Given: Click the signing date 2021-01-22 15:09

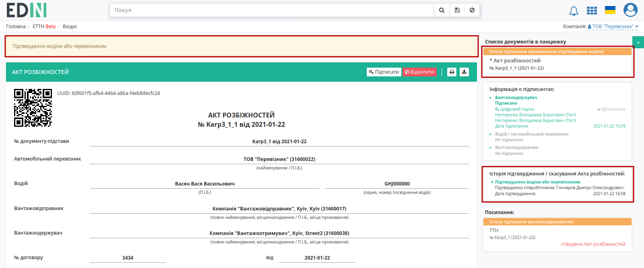Looking at the screenshot, I should coord(609,126).
